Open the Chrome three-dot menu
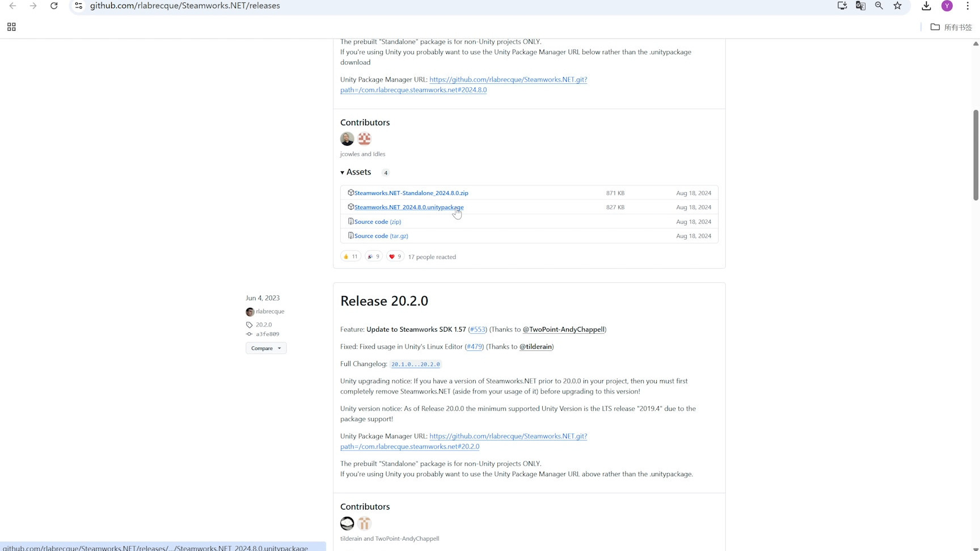 point(968,6)
